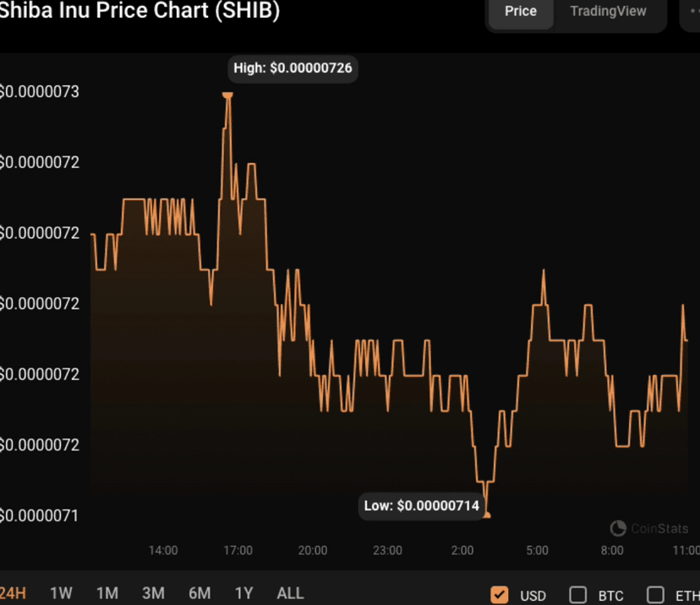
Task: Click the High: $0.00000726 tooltip label
Action: tap(293, 68)
